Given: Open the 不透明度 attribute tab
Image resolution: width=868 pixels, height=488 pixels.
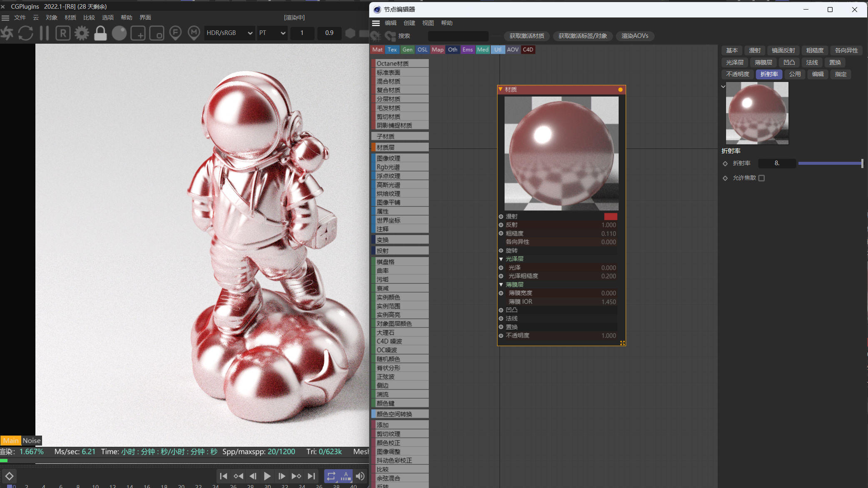Looking at the screenshot, I should click(737, 74).
